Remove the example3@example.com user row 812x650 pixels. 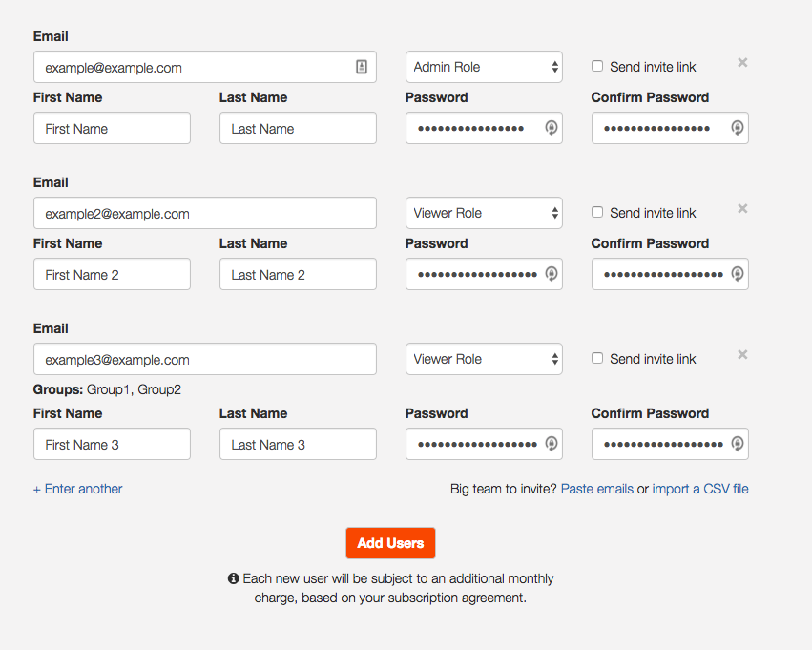coord(742,355)
